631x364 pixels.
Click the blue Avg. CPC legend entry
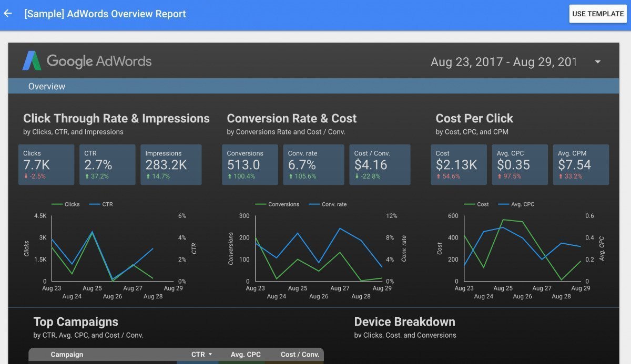(x=515, y=204)
